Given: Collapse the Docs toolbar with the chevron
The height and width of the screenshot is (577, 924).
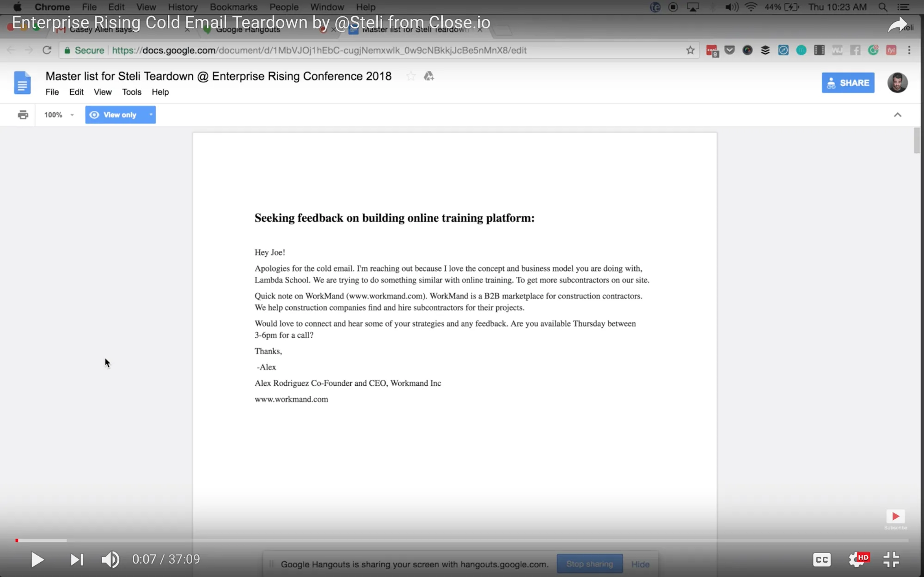Looking at the screenshot, I should coord(897,115).
